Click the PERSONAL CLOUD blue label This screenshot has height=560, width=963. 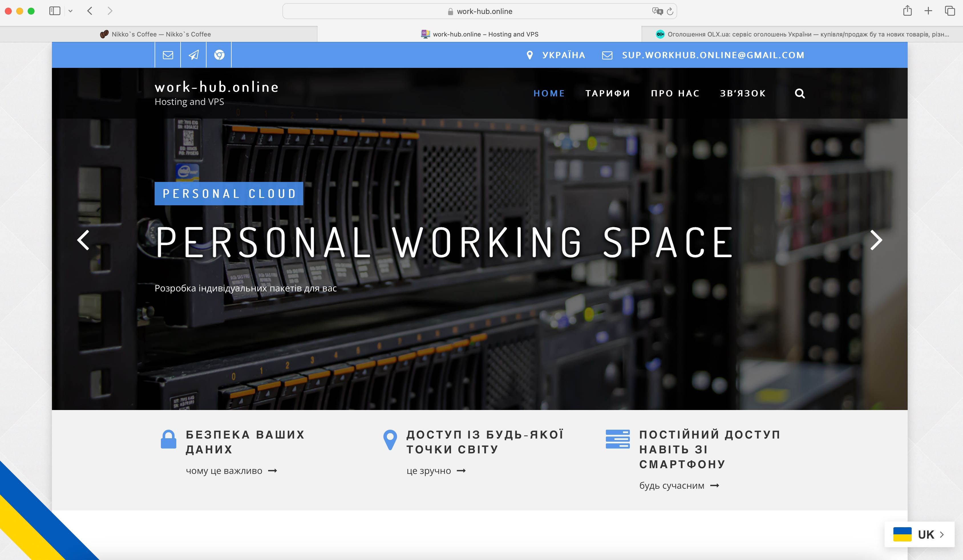click(x=228, y=194)
